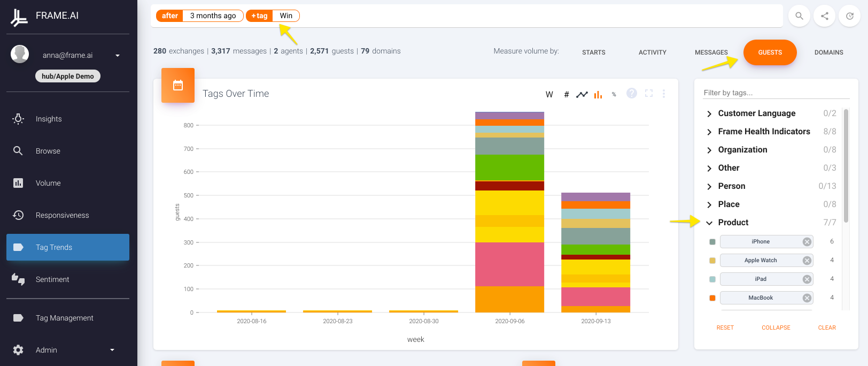868x366 pixels.
Task: Click the orange calendar icon on chart card
Action: point(178,85)
